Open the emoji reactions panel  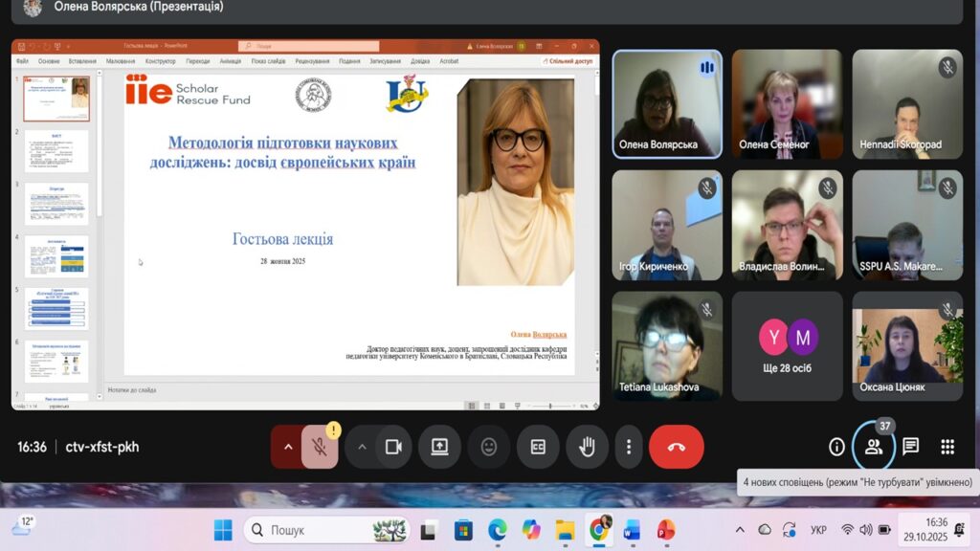(489, 447)
